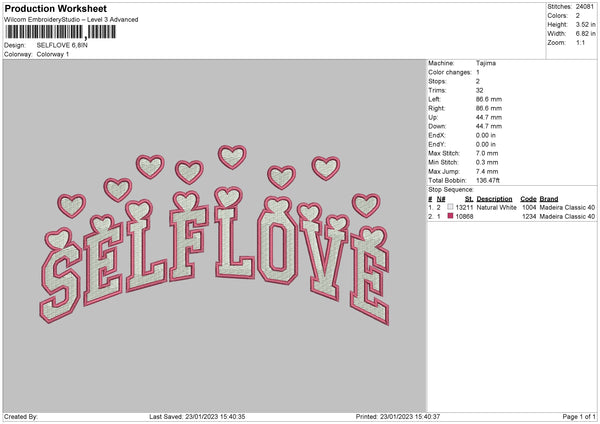
Task: Click the Right label
Action: (x=436, y=108)
